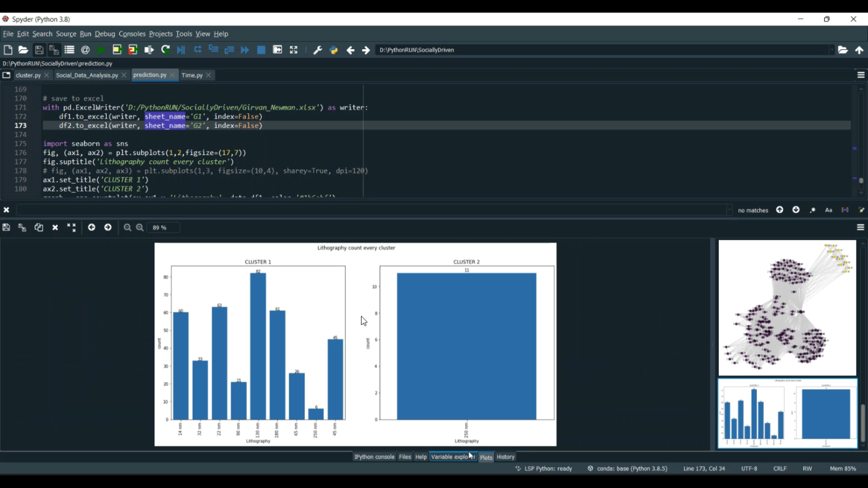The image size is (868, 488).
Task: Switch to the IPython console pane
Action: (x=374, y=457)
